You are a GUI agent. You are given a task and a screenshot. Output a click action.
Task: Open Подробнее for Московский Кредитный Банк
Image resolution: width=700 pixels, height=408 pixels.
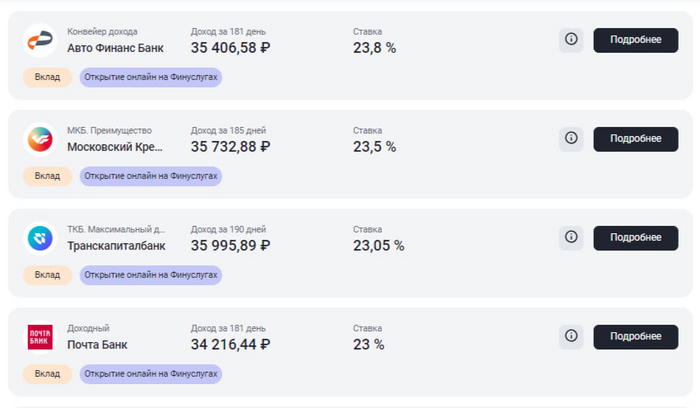point(636,138)
